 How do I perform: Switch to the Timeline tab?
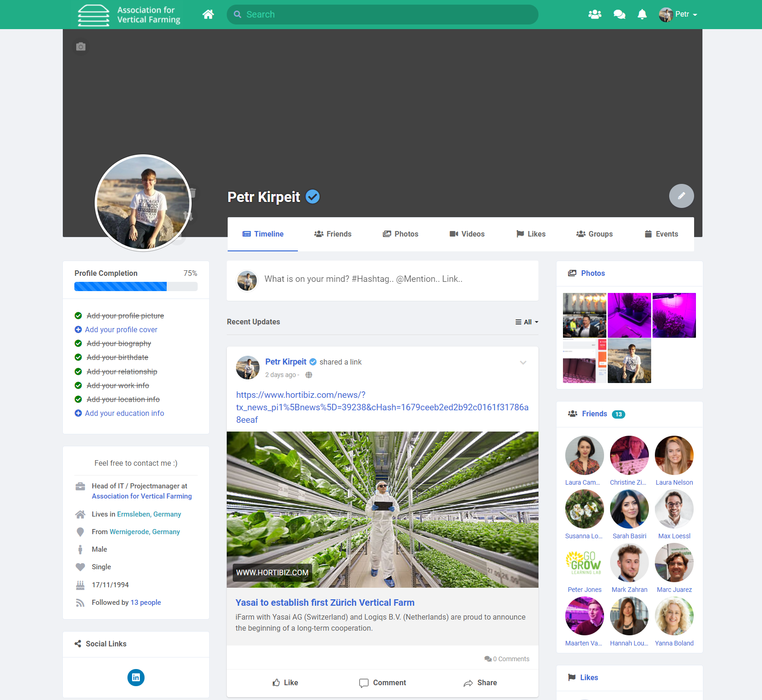pyautogui.click(x=263, y=234)
